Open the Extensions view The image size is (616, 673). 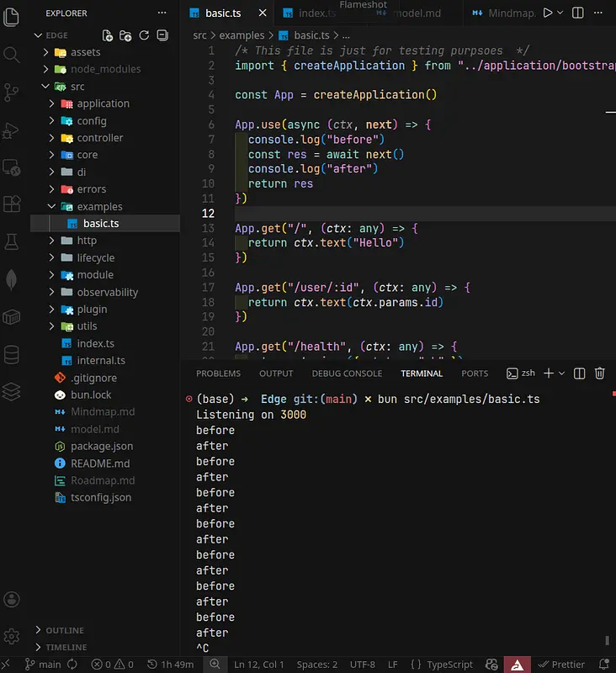tap(12, 204)
